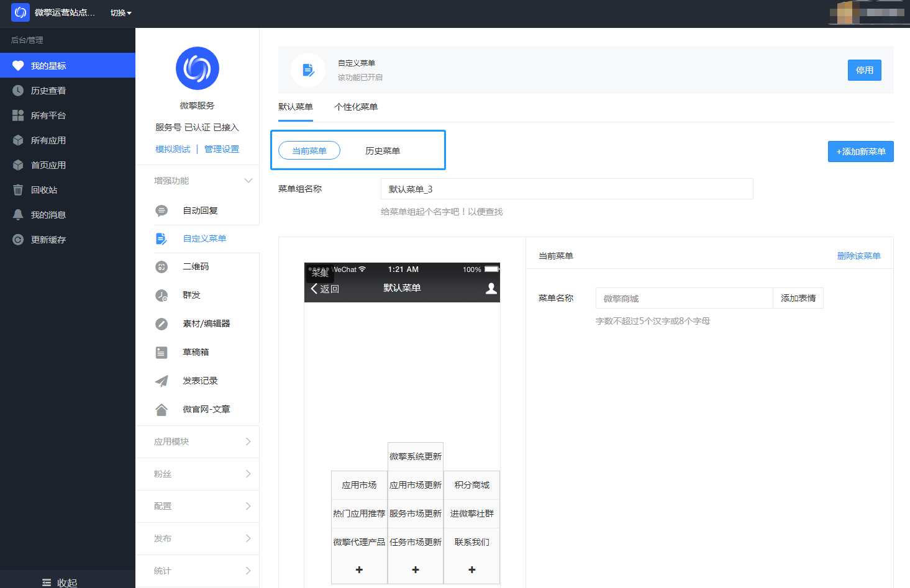This screenshot has width=910, height=588.
Task: Open 管理设置 link
Action: click(222, 149)
